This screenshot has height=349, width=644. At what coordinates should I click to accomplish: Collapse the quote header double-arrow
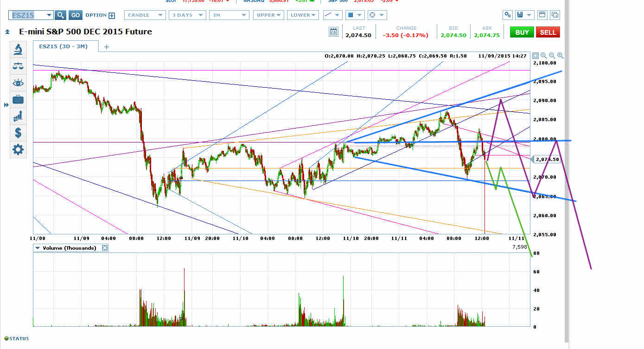[7, 32]
